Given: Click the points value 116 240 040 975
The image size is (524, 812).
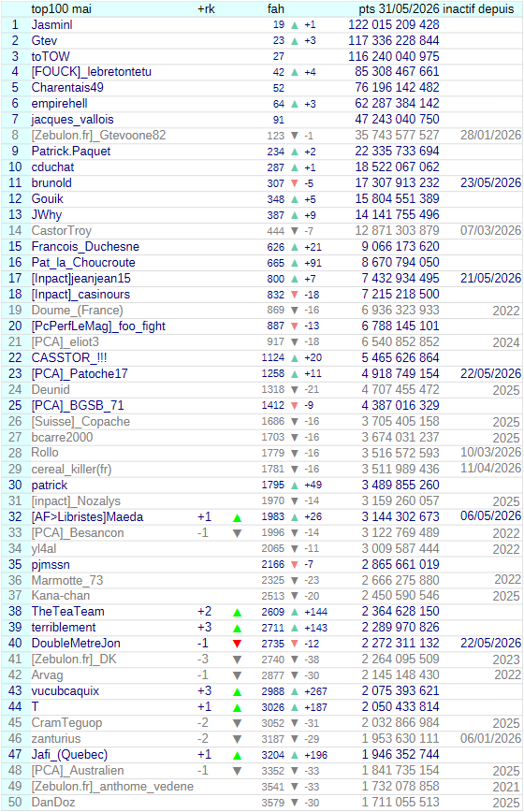Looking at the screenshot, I should pyautogui.click(x=394, y=56).
